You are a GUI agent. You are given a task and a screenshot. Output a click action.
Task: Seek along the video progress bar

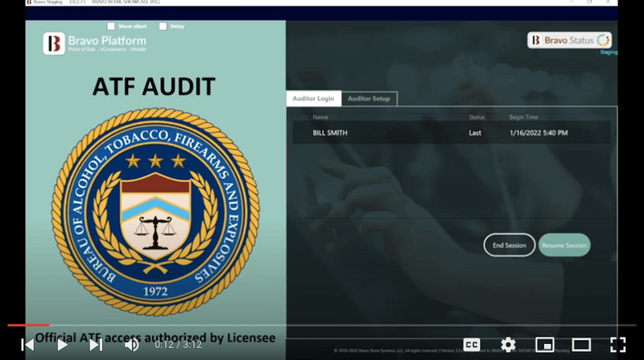pyautogui.click(x=322, y=325)
